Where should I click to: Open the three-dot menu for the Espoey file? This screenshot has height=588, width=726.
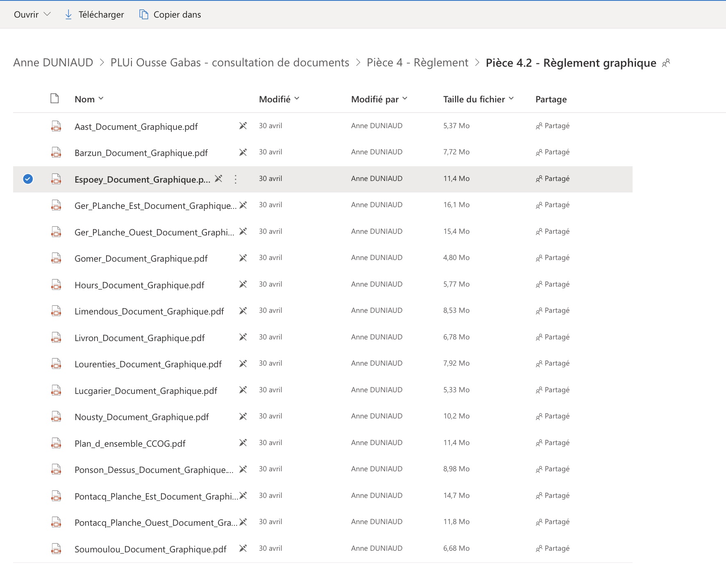tap(236, 179)
